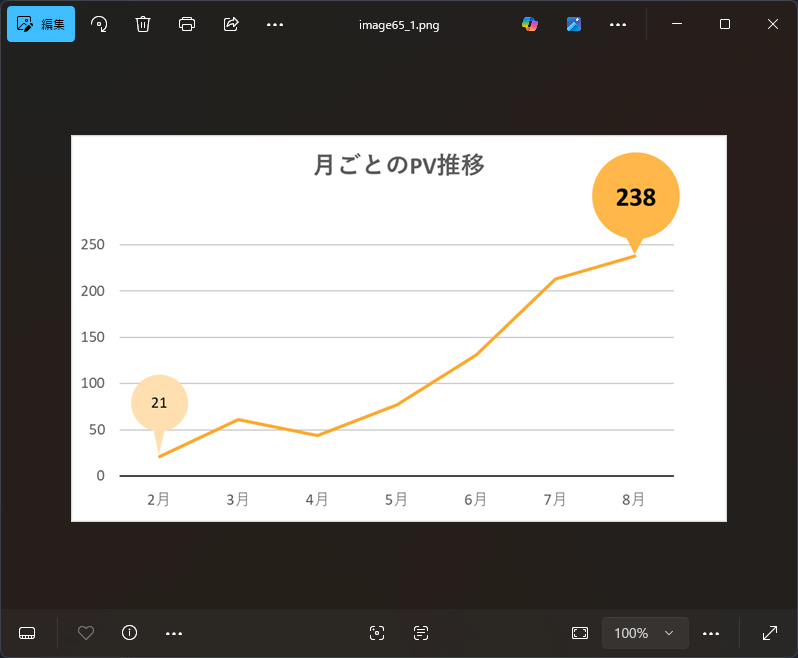Show file info with the info icon
This screenshot has height=658, width=798.
[129, 633]
